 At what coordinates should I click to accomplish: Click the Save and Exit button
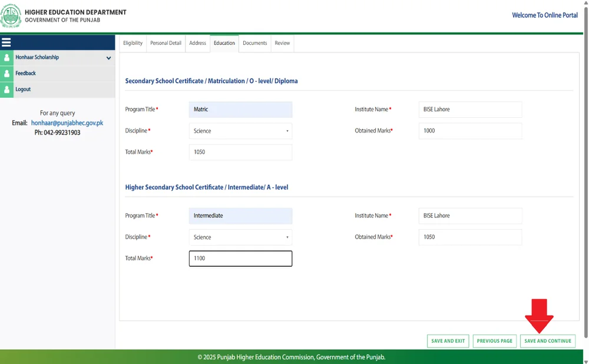pos(448,340)
